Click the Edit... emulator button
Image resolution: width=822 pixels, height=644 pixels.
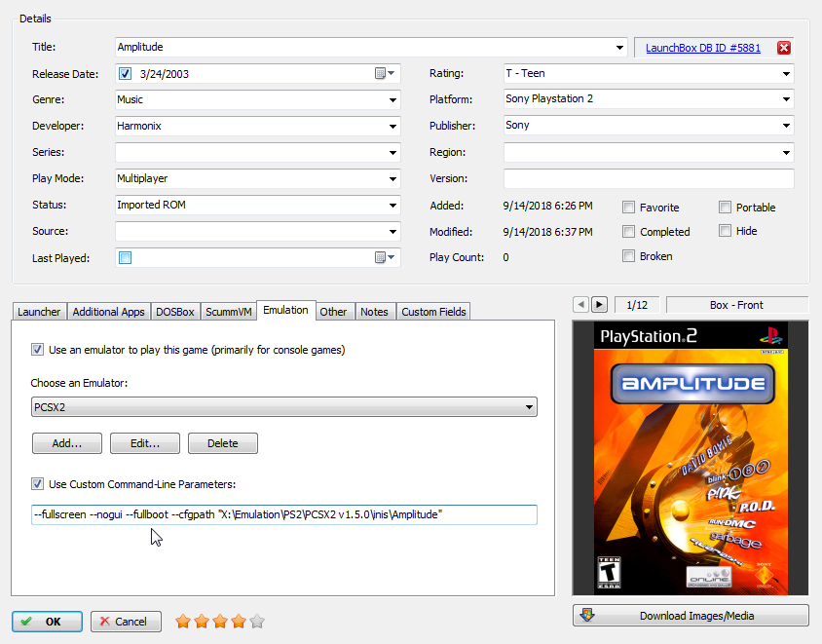coord(145,443)
